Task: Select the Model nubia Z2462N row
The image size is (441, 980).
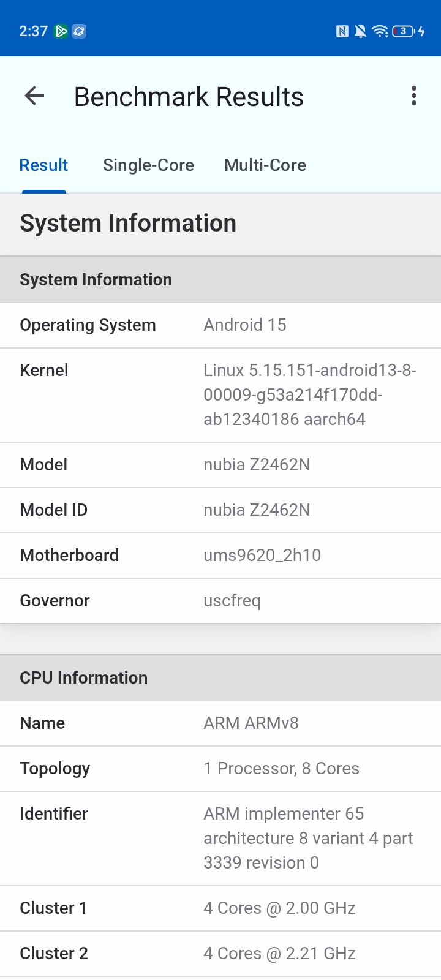Action: click(x=221, y=465)
